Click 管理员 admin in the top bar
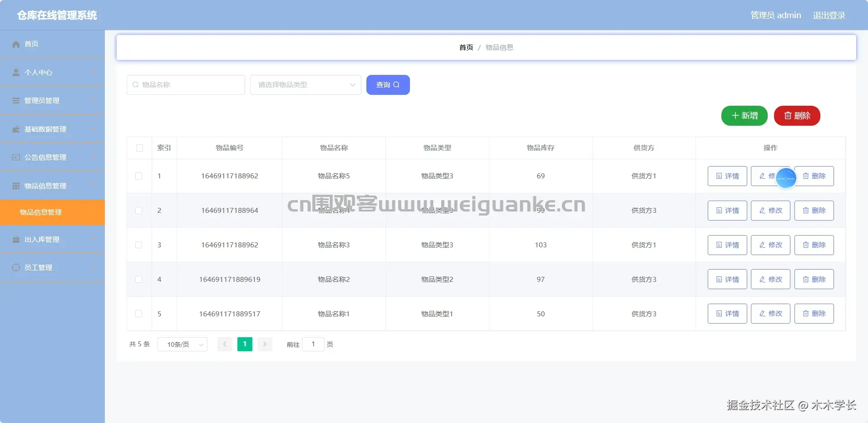 (x=776, y=15)
